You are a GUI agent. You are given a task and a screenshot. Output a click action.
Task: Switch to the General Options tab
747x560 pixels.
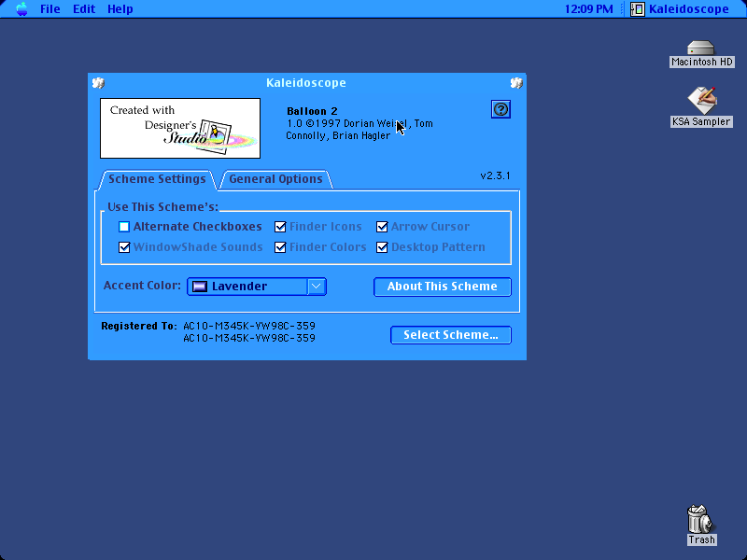pyautogui.click(x=275, y=179)
